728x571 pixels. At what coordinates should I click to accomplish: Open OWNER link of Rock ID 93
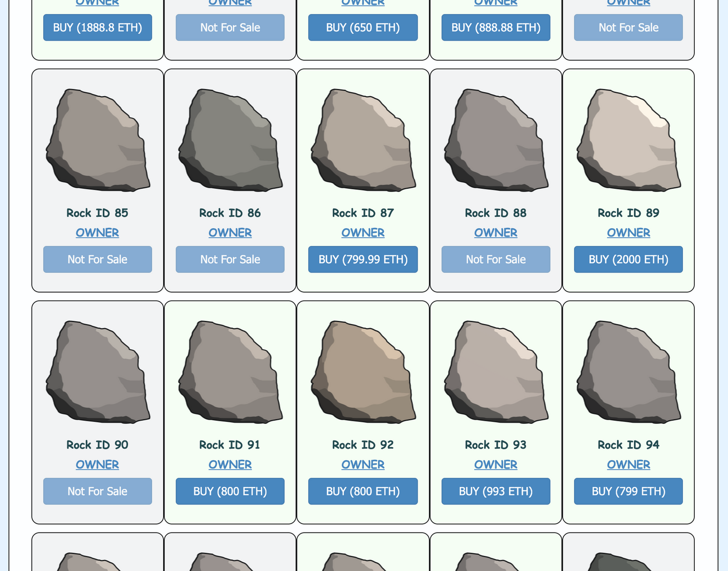(x=496, y=465)
